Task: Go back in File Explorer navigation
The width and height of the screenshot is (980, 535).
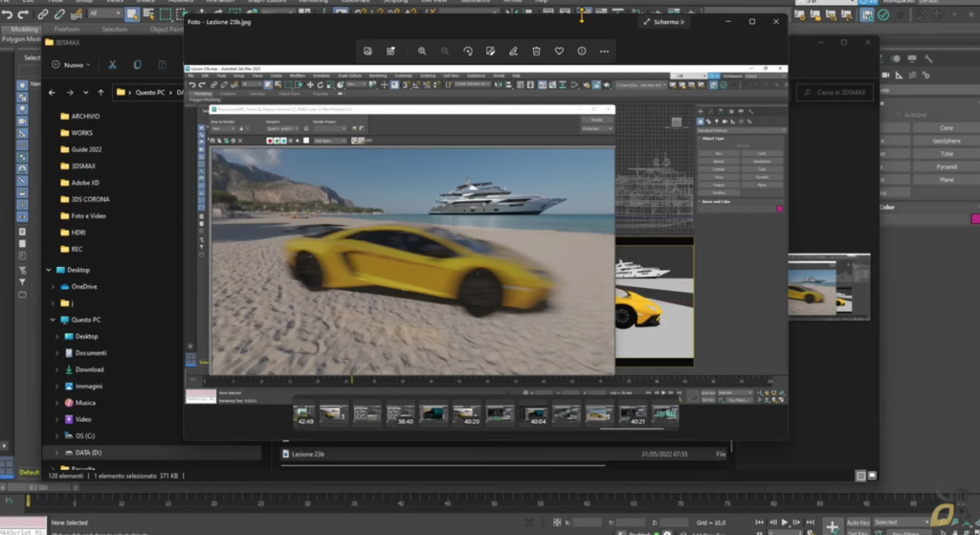Action: (52, 93)
